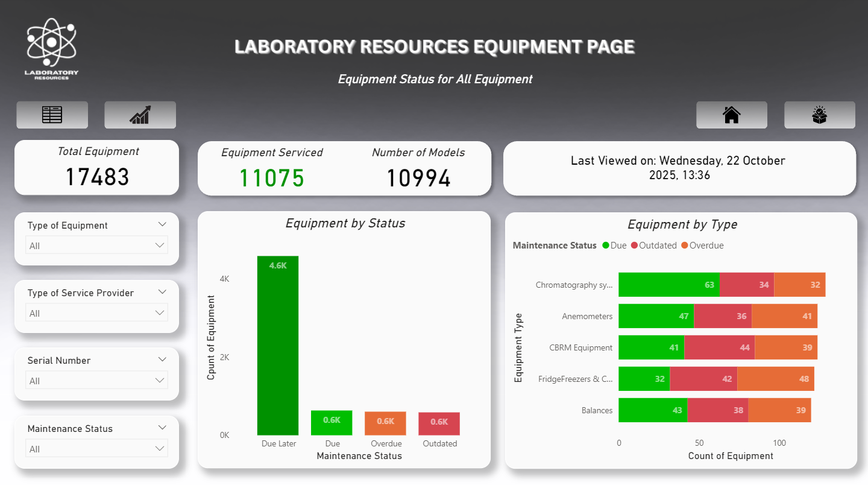The width and height of the screenshot is (868, 485).
Task: Collapse the Type of Service Provider slicer
Action: [162, 291]
